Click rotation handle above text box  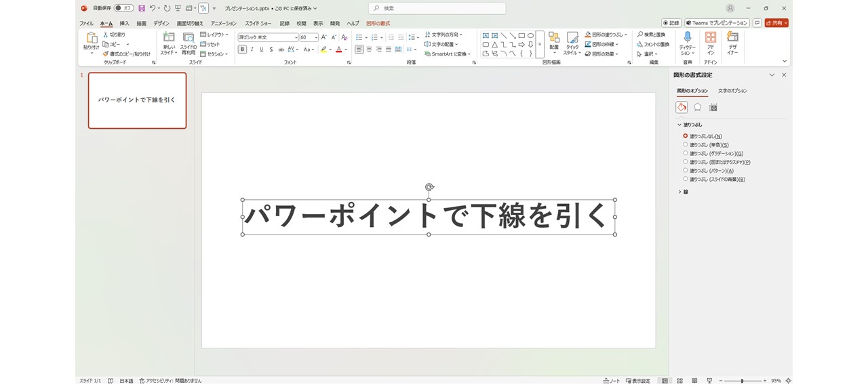click(x=429, y=187)
